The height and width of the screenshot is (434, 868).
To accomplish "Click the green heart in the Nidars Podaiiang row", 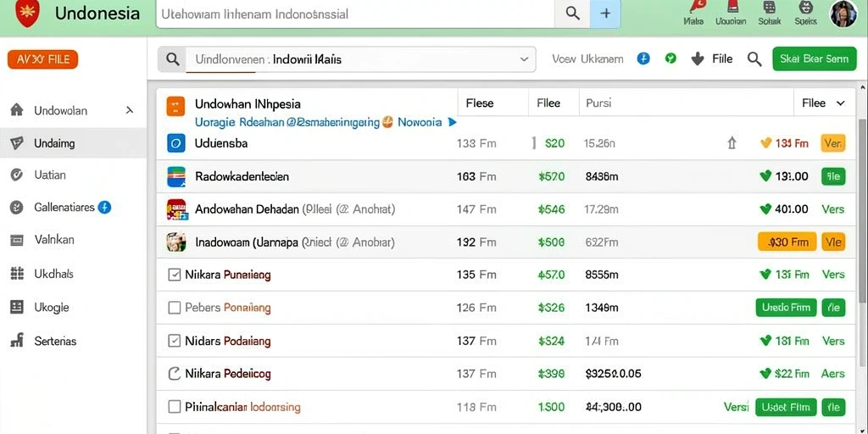I will pyautogui.click(x=765, y=341).
